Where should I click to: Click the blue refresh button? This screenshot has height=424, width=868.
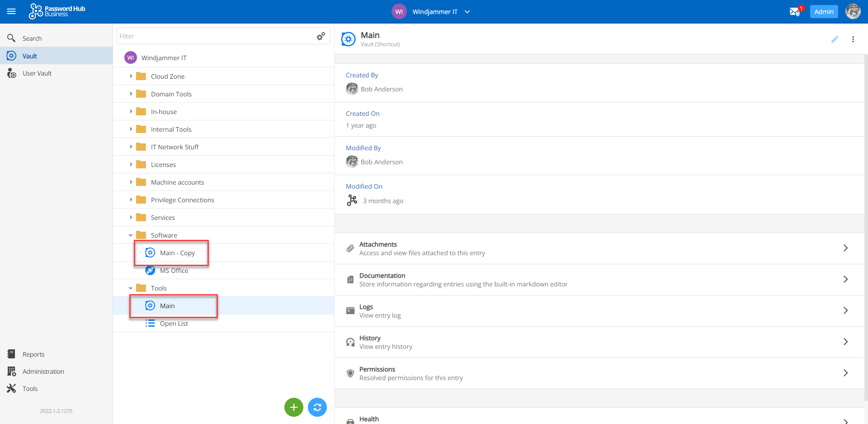(x=317, y=407)
